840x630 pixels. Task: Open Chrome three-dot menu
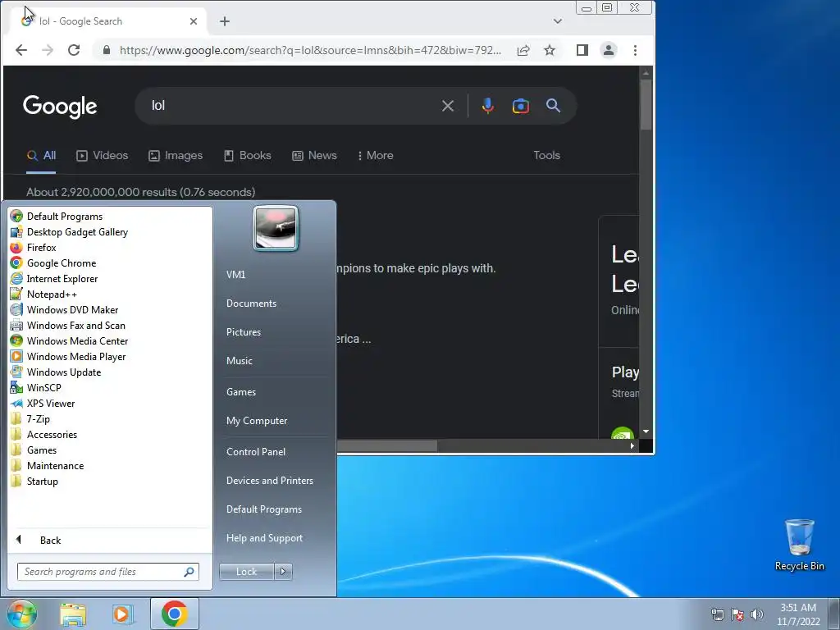[636, 50]
